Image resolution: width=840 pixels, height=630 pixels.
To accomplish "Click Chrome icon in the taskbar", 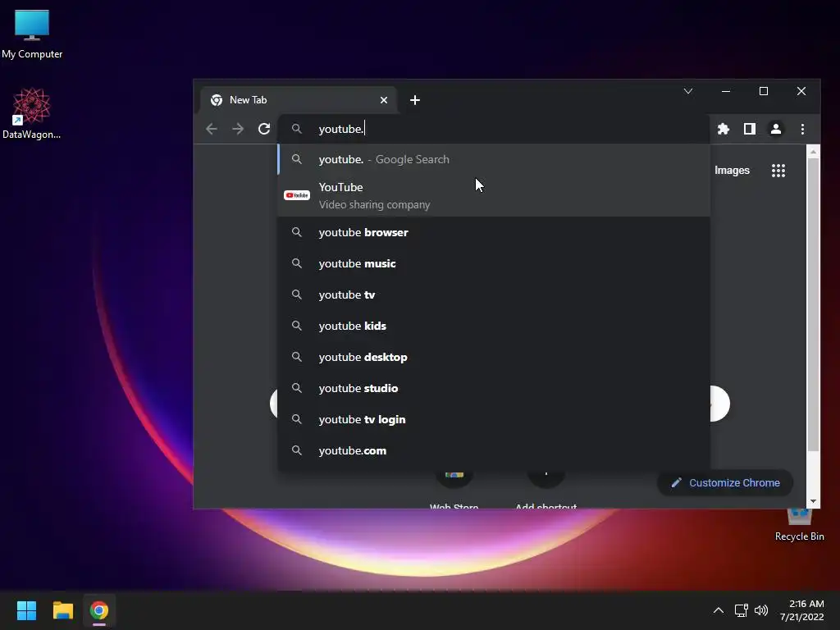I will click(99, 610).
